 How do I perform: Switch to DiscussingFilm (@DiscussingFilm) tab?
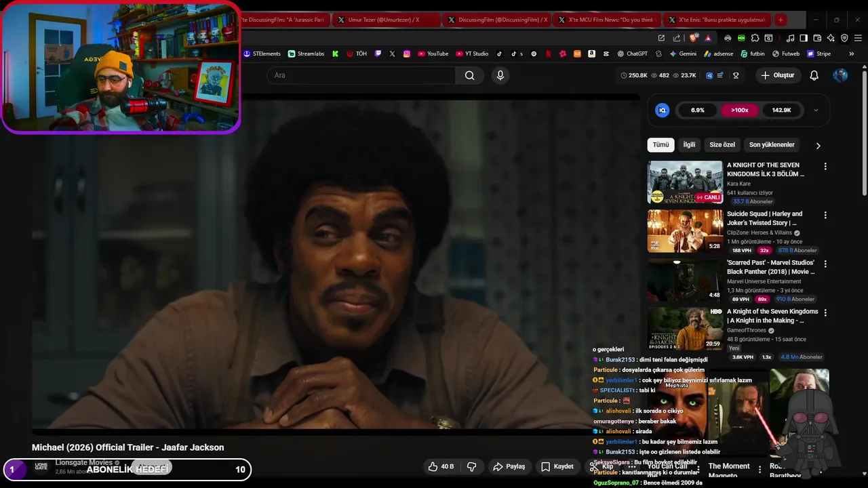coord(498,20)
